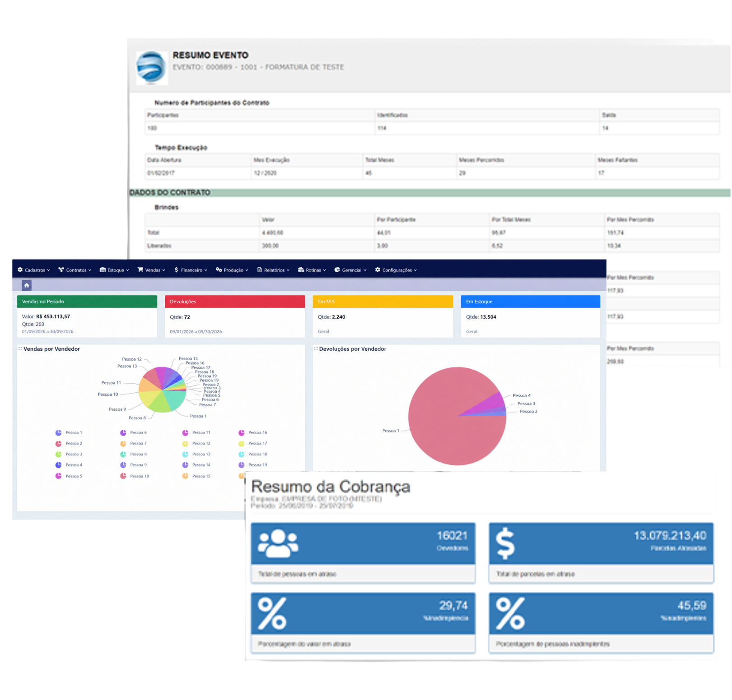Click the home icon below the menu
This screenshot has width=732, height=700.
[x=27, y=285]
